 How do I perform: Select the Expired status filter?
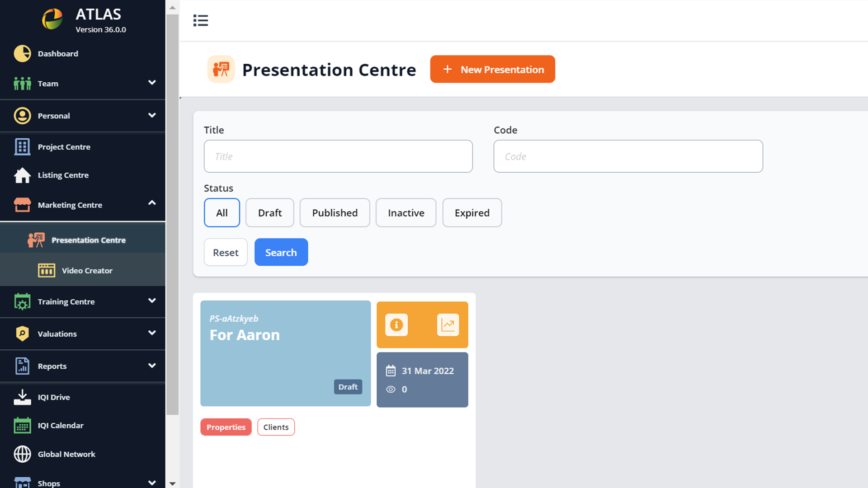[472, 213]
